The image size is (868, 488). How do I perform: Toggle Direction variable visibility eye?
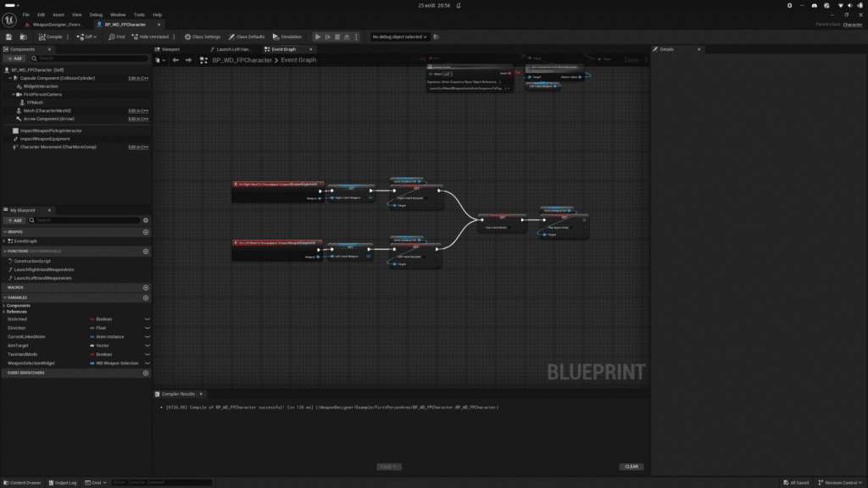coord(147,328)
